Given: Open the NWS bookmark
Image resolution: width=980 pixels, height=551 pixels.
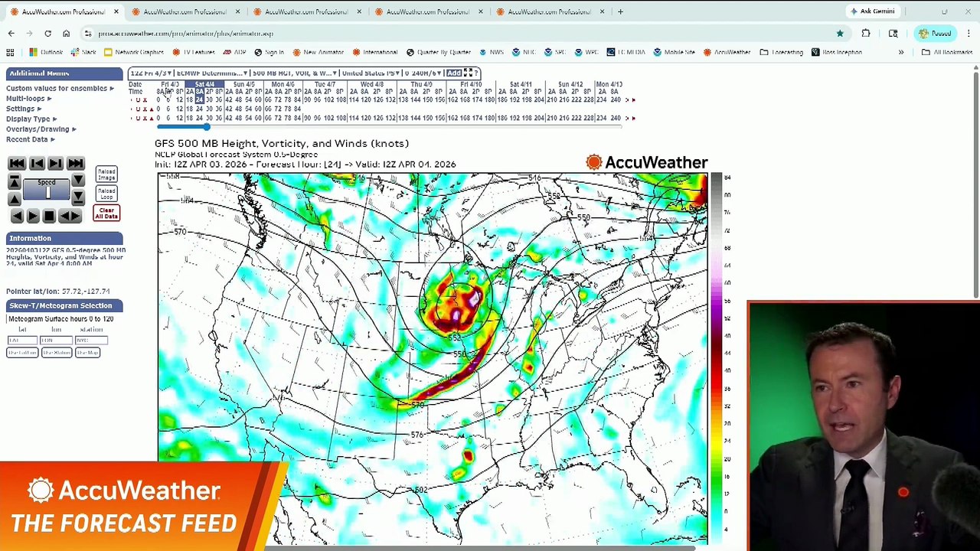Looking at the screenshot, I should pos(492,52).
